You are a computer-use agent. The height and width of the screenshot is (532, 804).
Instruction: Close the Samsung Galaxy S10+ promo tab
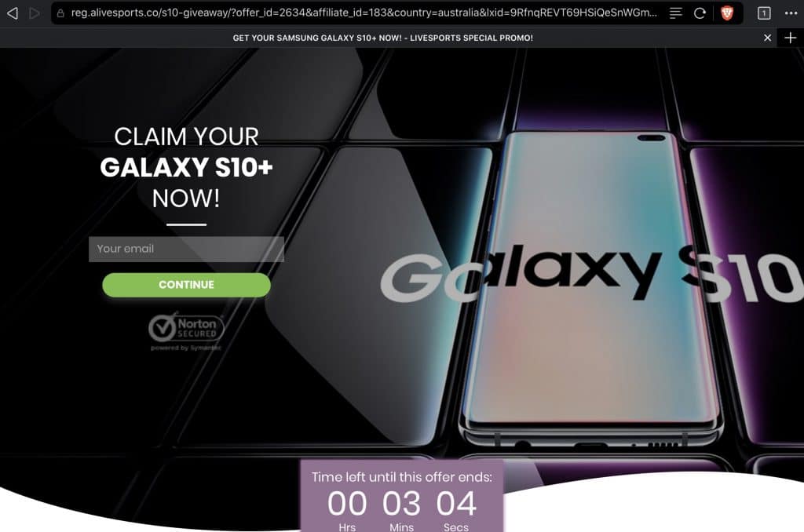coord(767,38)
